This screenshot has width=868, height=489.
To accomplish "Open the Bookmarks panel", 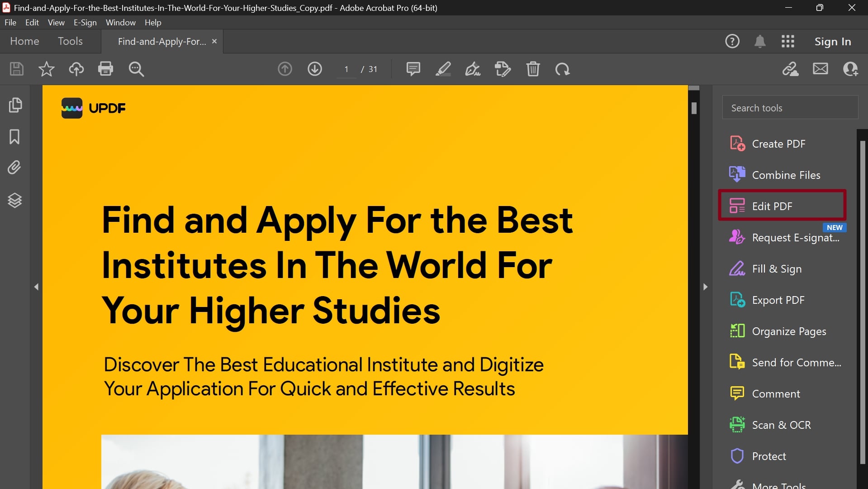I will [x=15, y=137].
